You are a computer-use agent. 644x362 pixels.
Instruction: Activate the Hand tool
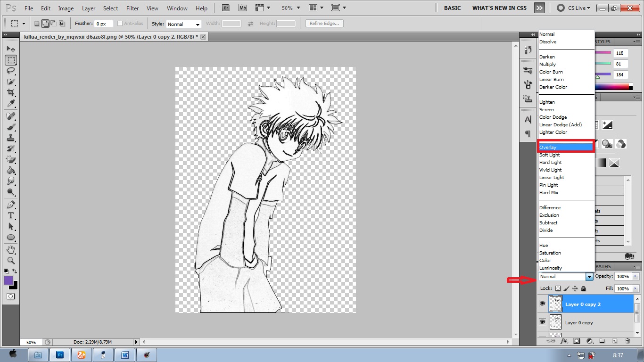pyautogui.click(x=11, y=249)
